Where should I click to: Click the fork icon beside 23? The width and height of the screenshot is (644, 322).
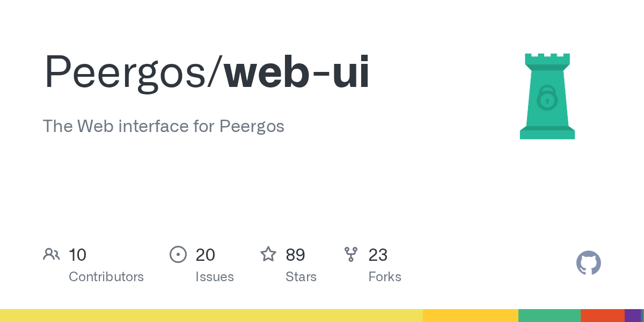[x=351, y=254]
